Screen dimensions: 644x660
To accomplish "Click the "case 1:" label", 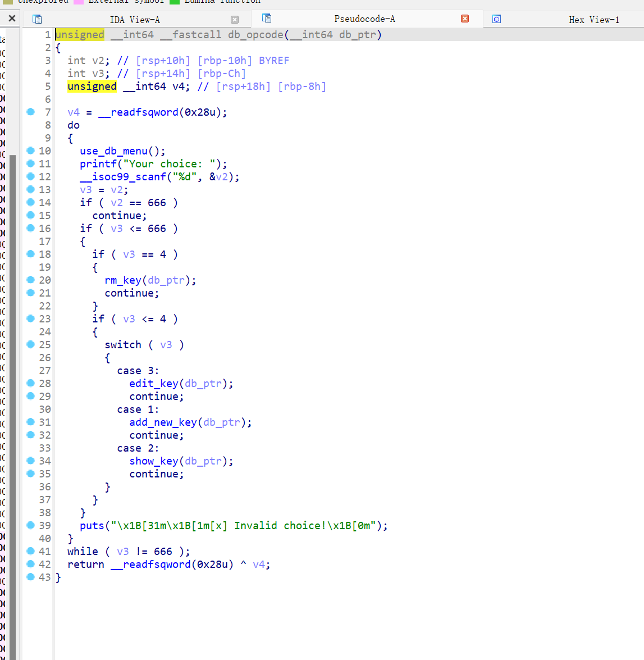I will point(138,409).
